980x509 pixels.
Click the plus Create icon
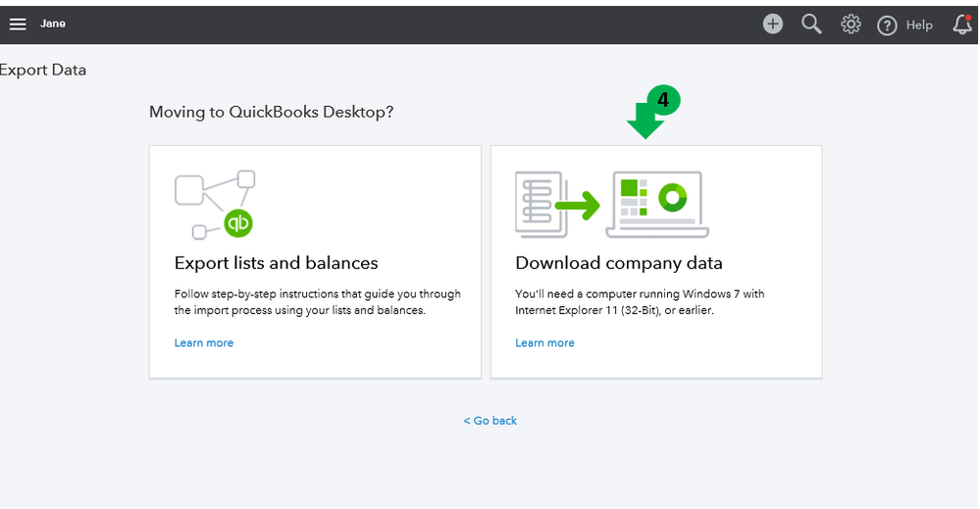[773, 25]
